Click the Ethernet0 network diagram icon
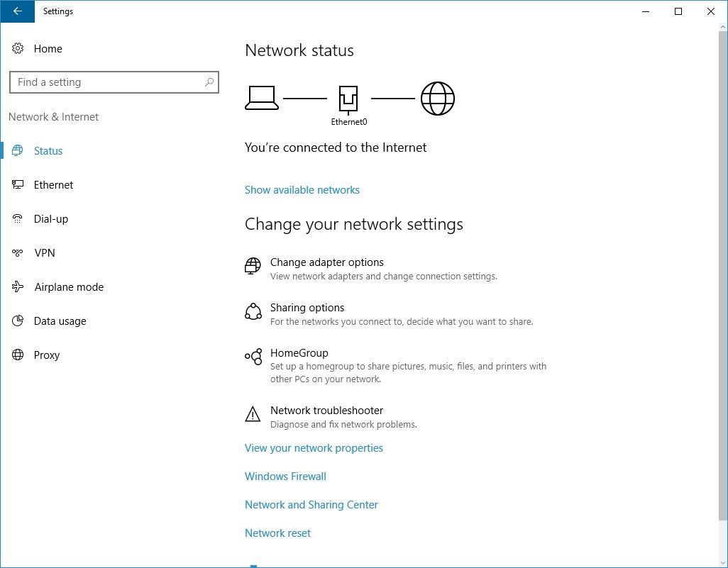The width and height of the screenshot is (728, 568). pos(348,97)
